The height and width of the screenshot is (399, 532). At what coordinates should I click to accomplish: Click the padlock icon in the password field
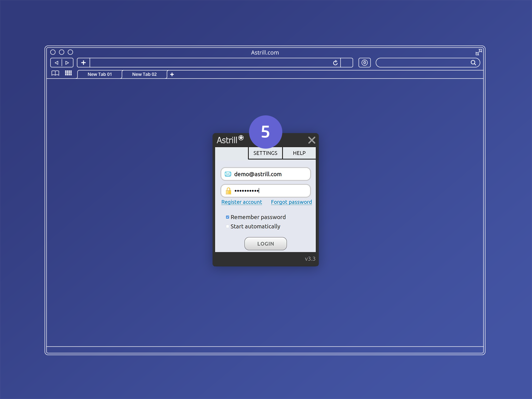(228, 191)
